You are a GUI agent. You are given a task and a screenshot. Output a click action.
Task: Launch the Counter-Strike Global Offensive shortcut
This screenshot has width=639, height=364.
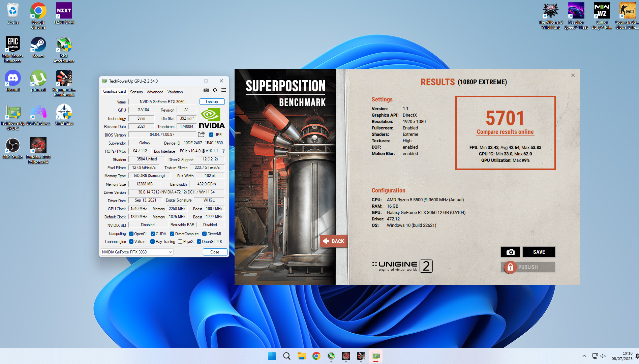point(627,16)
